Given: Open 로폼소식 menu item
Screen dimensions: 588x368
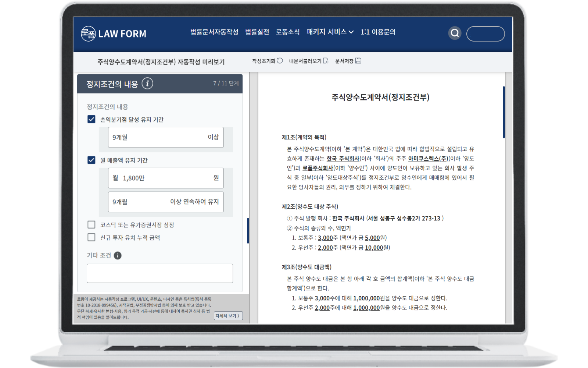Looking at the screenshot, I should pos(288,32).
